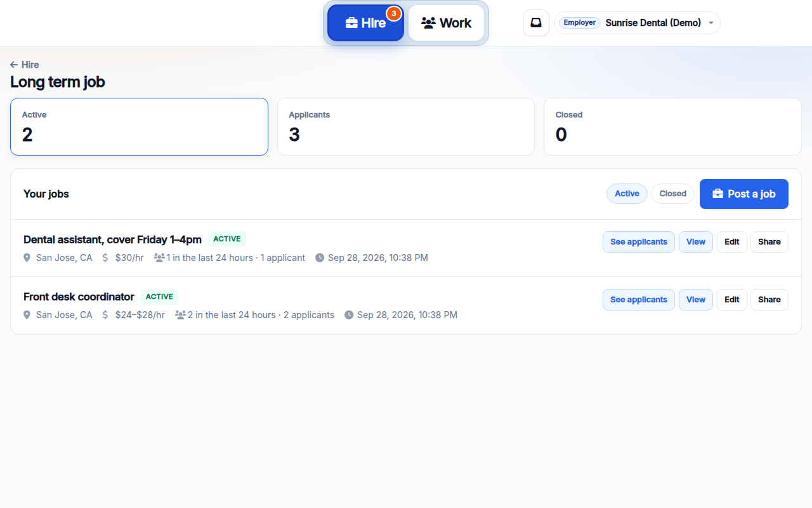Share the Dental assistant job
Image resolution: width=812 pixels, height=508 pixels.
click(x=769, y=242)
